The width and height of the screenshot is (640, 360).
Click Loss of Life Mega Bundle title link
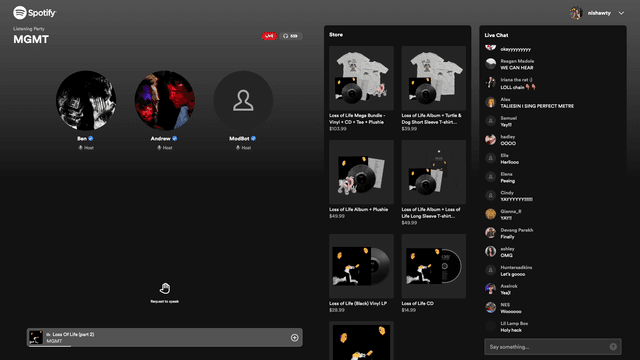pos(357,119)
